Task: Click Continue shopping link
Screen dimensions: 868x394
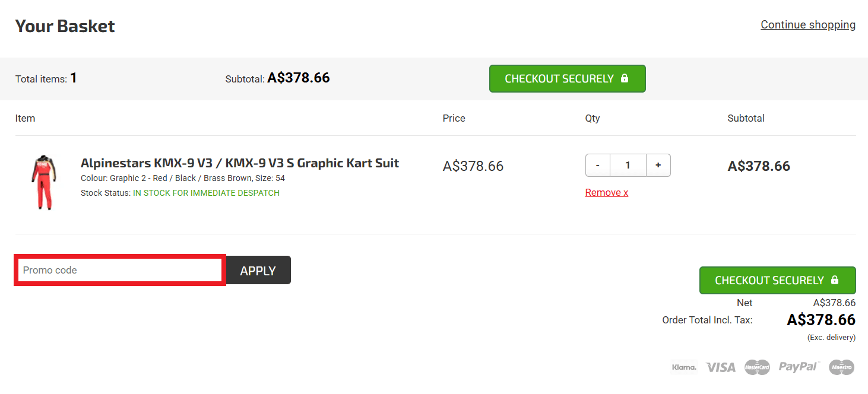Action: pos(808,25)
